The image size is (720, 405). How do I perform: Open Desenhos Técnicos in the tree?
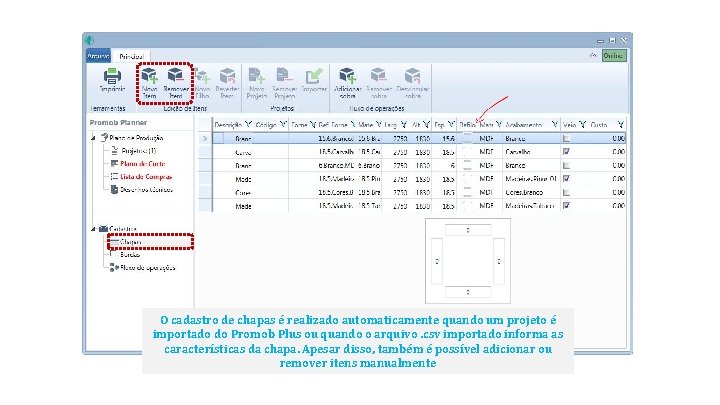pos(146,189)
